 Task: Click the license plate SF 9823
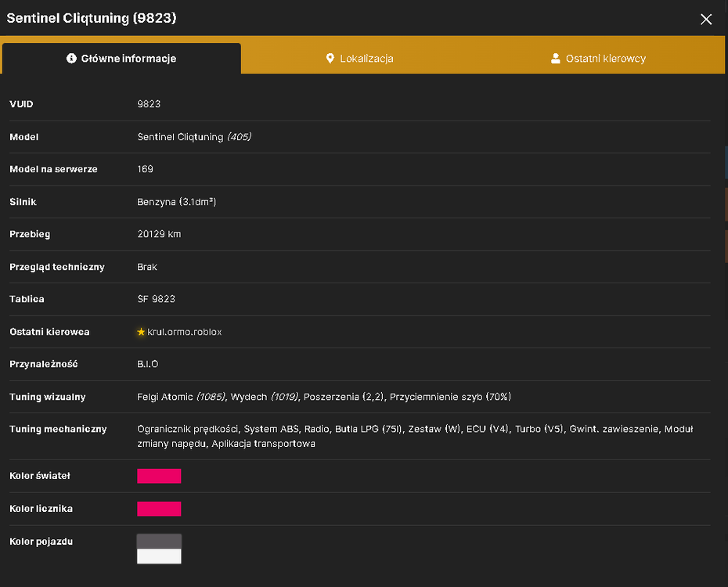click(x=156, y=299)
